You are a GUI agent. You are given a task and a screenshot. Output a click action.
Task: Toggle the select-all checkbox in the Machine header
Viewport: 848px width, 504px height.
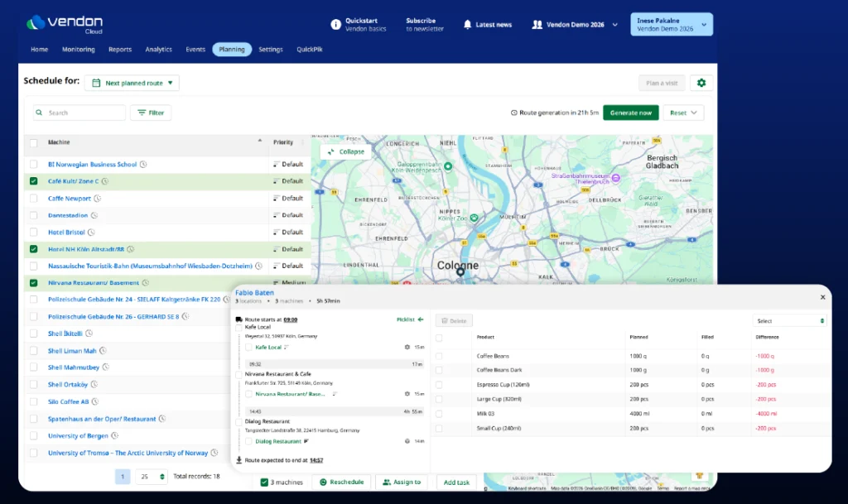coord(33,142)
